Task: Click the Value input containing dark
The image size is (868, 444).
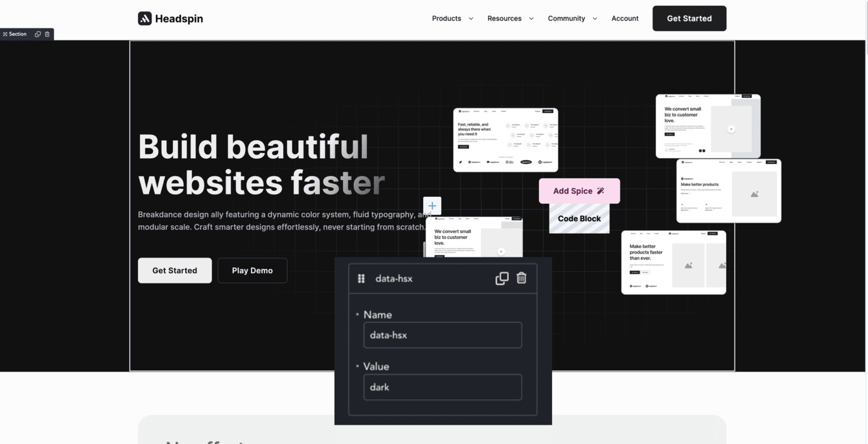Action: [442, 387]
